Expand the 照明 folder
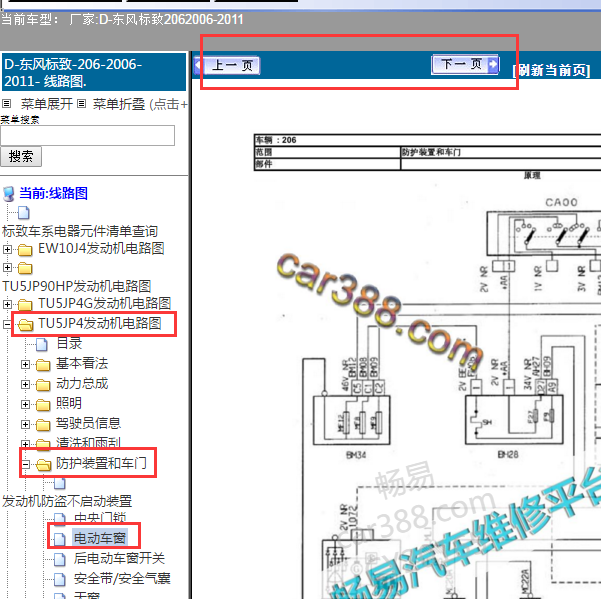Screen dimensions: 601x599 coord(25,404)
